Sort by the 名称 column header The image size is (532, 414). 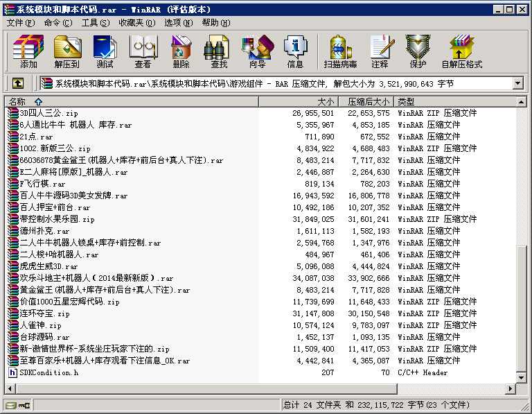[x=132, y=101]
